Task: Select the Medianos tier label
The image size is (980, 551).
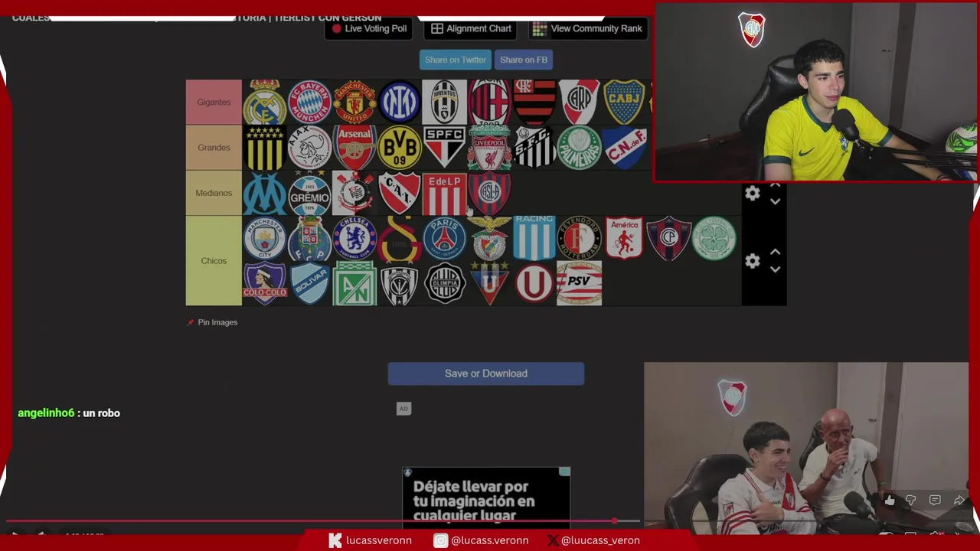Action: point(214,193)
